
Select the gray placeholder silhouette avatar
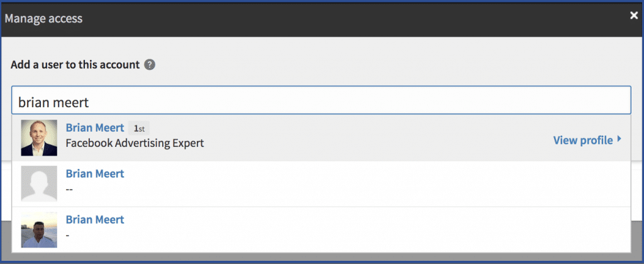[39, 183]
